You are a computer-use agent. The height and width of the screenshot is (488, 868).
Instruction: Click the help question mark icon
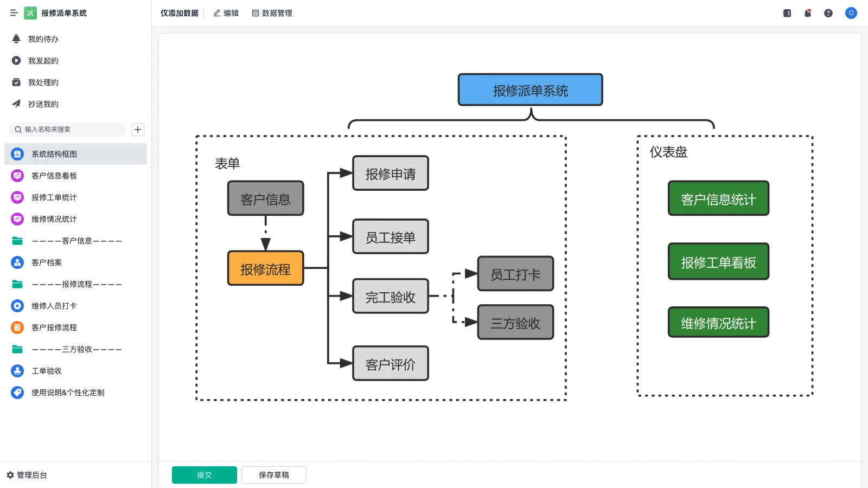pos(828,13)
